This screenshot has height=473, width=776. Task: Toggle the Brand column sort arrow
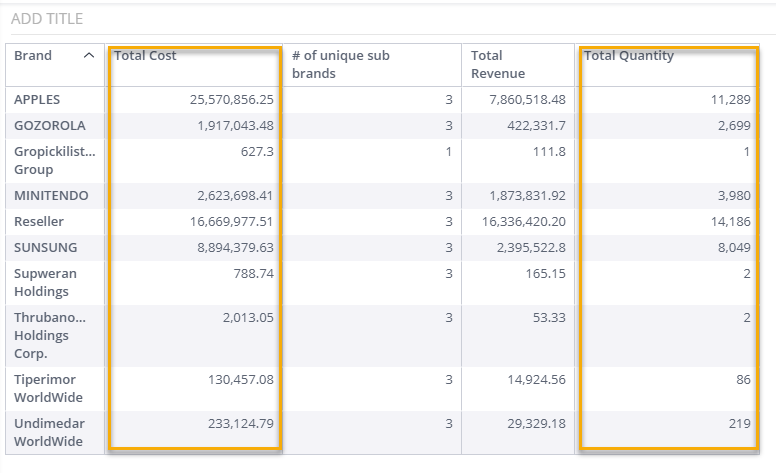pos(89,56)
